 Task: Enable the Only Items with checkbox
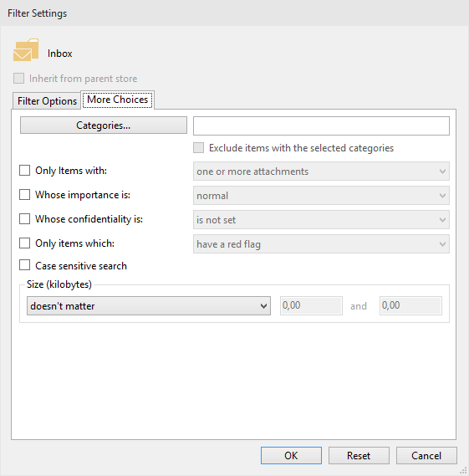[x=24, y=171]
